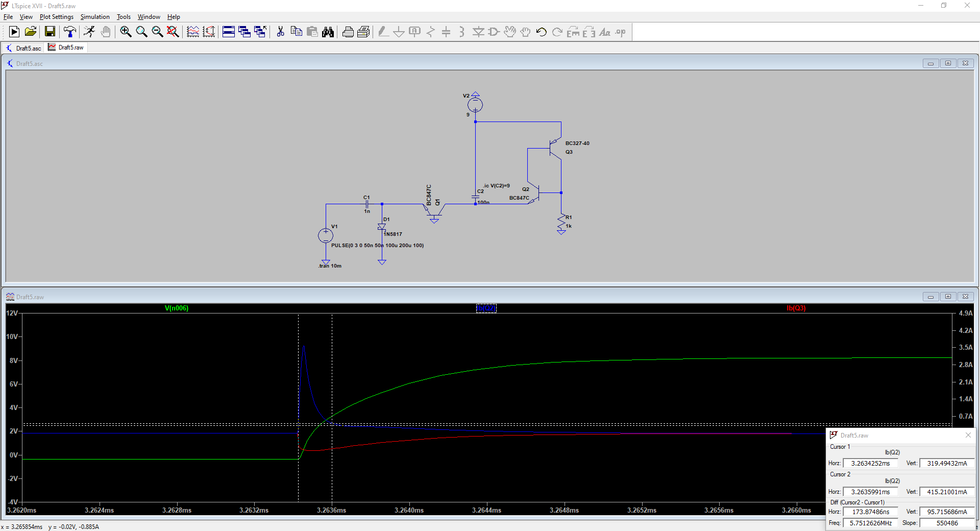Select the Pan magnifier tool
This screenshot has height=531, width=980.
click(x=141, y=32)
